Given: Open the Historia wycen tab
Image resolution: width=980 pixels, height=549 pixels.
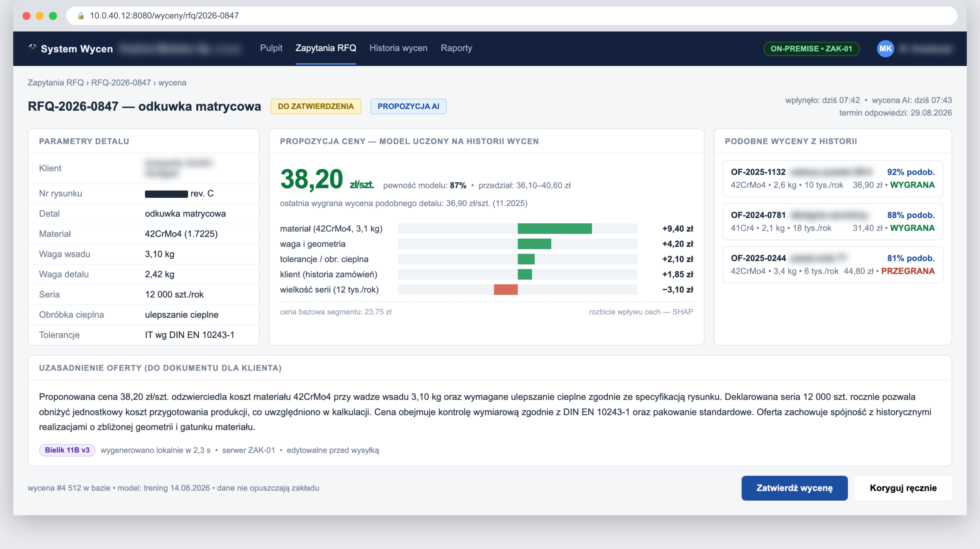Looking at the screenshot, I should click(398, 48).
